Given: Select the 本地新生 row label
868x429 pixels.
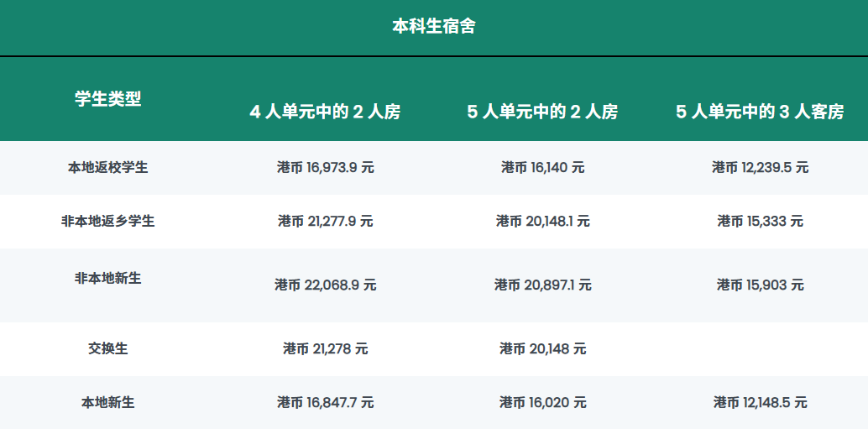Looking at the screenshot, I should pyautogui.click(x=108, y=402).
